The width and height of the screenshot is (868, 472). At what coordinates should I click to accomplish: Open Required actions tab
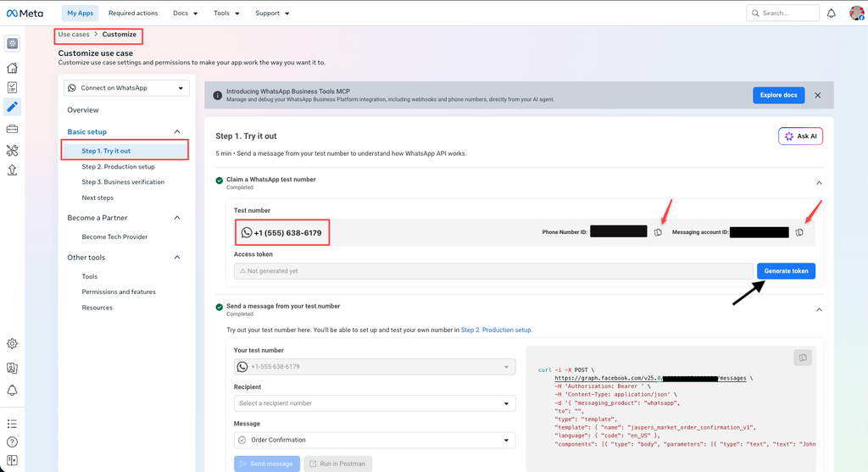tap(133, 14)
